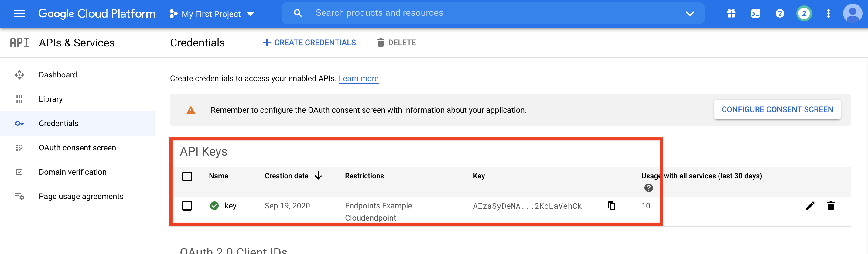Click the Google Cloud Platform logo

click(x=97, y=13)
